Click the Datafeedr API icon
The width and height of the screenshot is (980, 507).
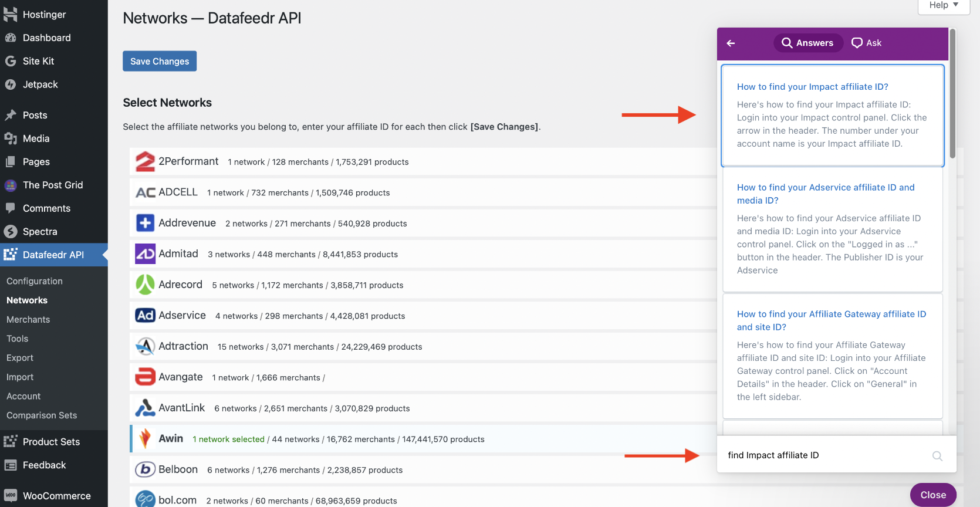pyautogui.click(x=11, y=255)
